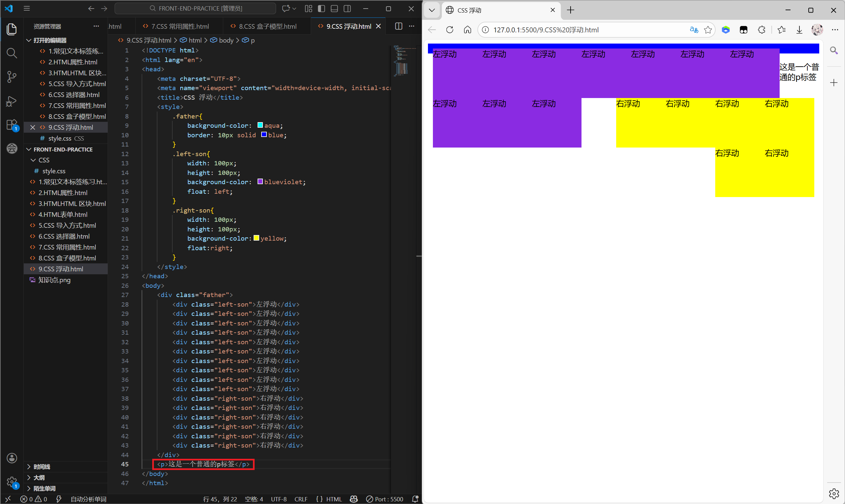The width and height of the screenshot is (845, 504).
Task: Add page to browser favorites star
Action: point(708,30)
